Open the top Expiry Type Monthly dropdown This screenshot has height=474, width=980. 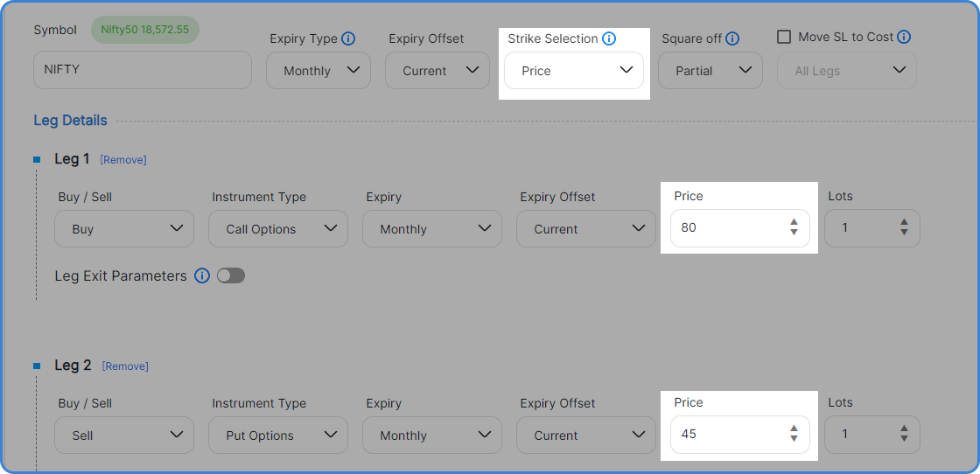click(318, 71)
